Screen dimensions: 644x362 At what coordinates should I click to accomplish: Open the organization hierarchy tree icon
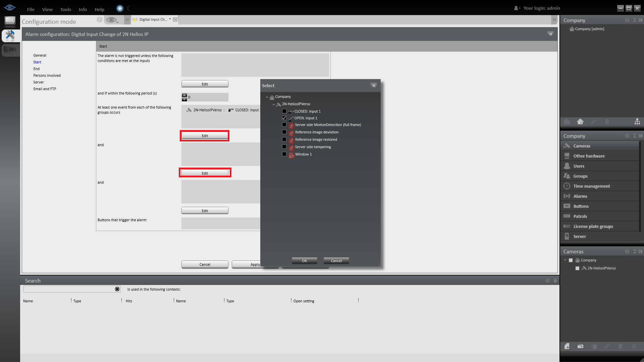(637, 122)
